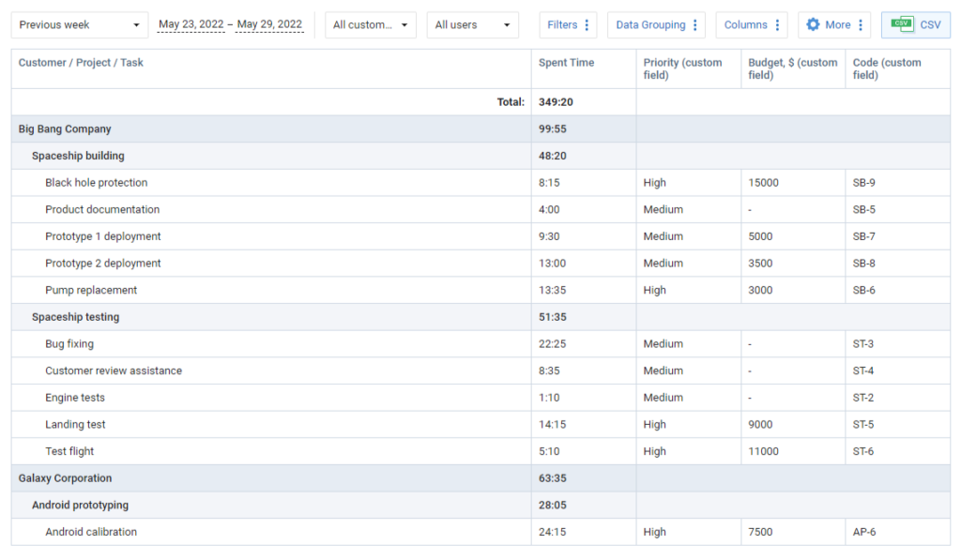Click the Data Grouping button
Screen dimensions: 961x560
tap(650, 24)
